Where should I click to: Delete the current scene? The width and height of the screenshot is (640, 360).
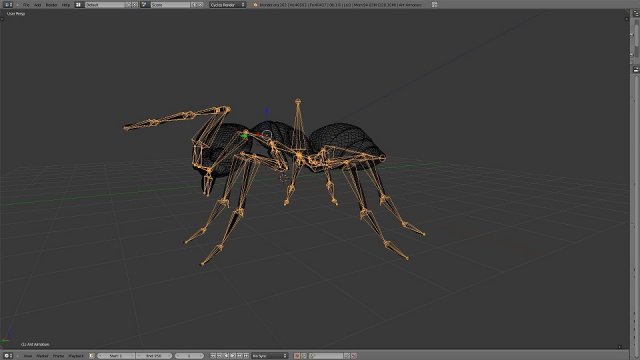[x=201, y=5]
